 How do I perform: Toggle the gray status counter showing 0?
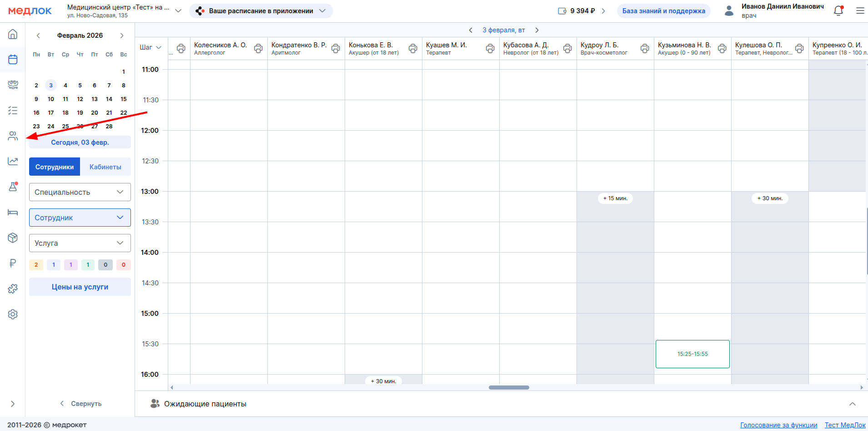click(x=105, y=265)
